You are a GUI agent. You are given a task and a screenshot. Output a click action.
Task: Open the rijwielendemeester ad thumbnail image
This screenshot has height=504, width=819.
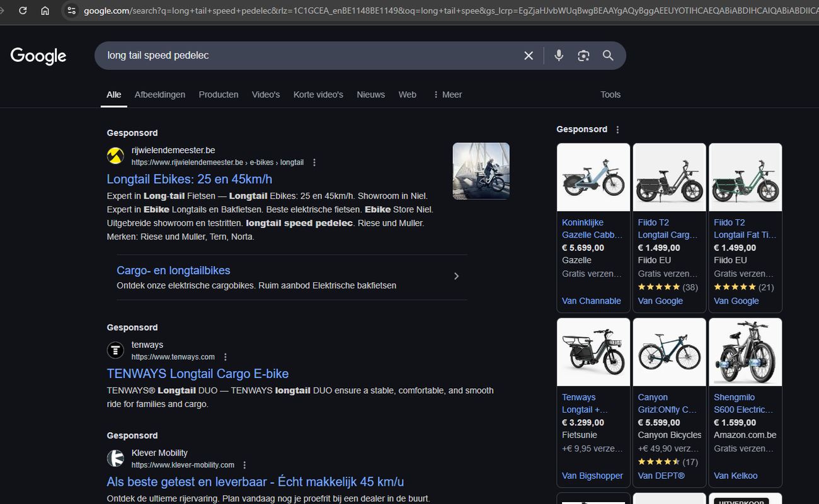[481, 171]
